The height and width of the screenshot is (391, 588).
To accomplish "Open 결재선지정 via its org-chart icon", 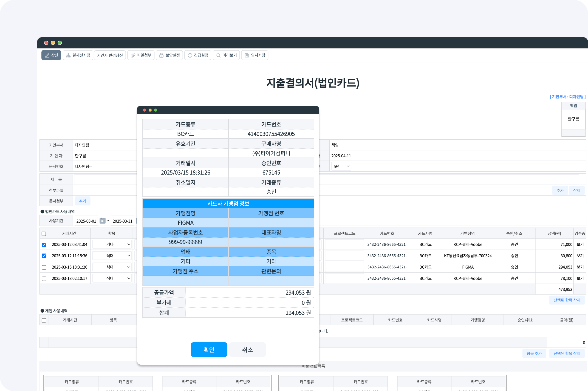I will point(68,55).
